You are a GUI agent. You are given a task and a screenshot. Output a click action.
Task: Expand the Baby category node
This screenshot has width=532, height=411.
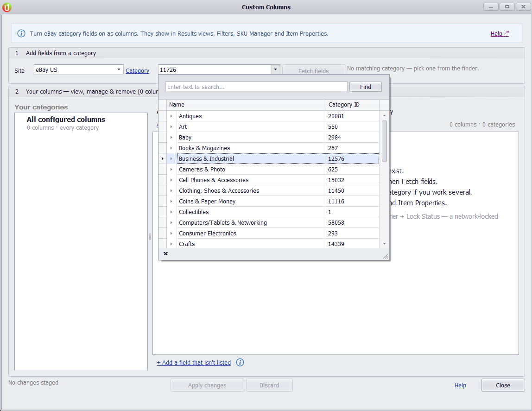171,137
